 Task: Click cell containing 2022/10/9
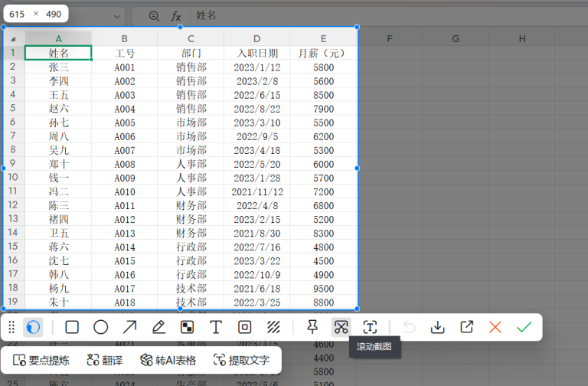257,275
